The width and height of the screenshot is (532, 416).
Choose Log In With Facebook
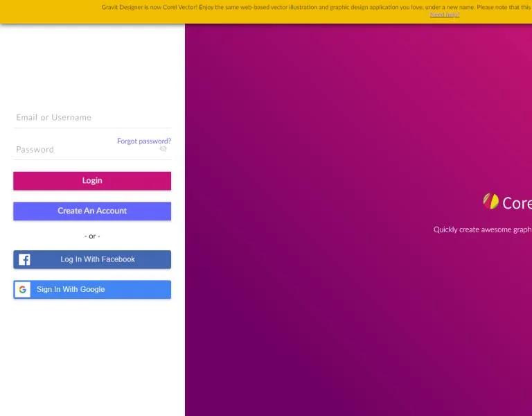pyautogui.click(x=92, y=259)
